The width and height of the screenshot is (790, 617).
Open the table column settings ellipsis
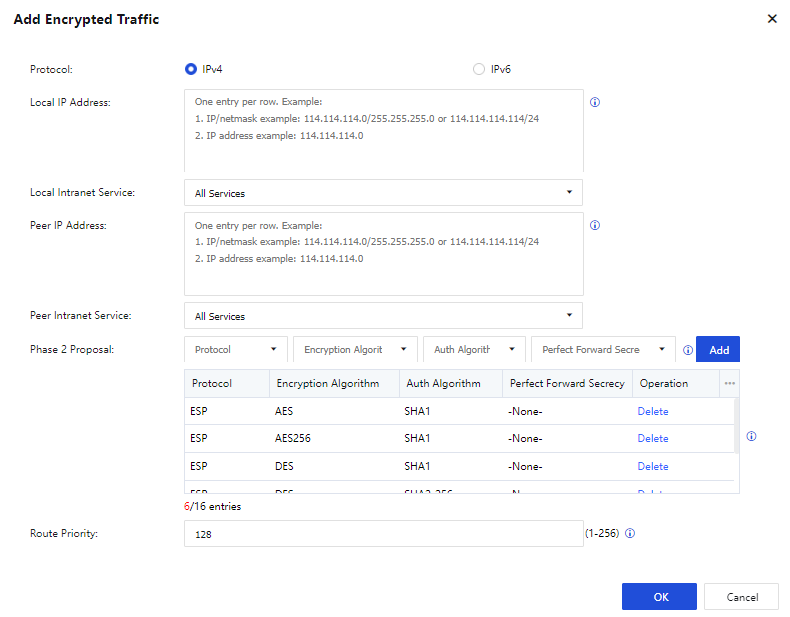(729, 383)
